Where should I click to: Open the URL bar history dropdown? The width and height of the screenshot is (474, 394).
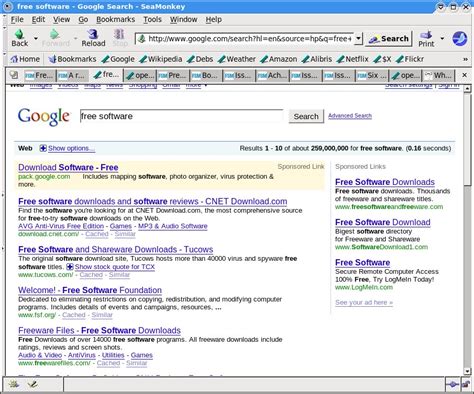pyautogui.click(x=358, y=39)
